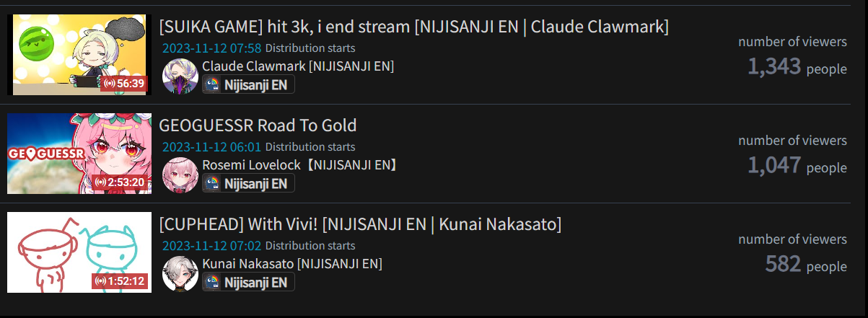Open the CUPHEAD stream thumbnail
The image size is (868, 318).
[79, 252]
